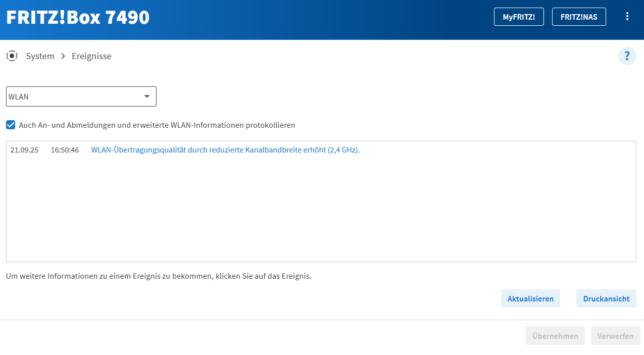Uncheck the An- und Abmeldungen protokollieren checkbox
The width and height of the screenshot is (644, 355).
click(11, 125)
